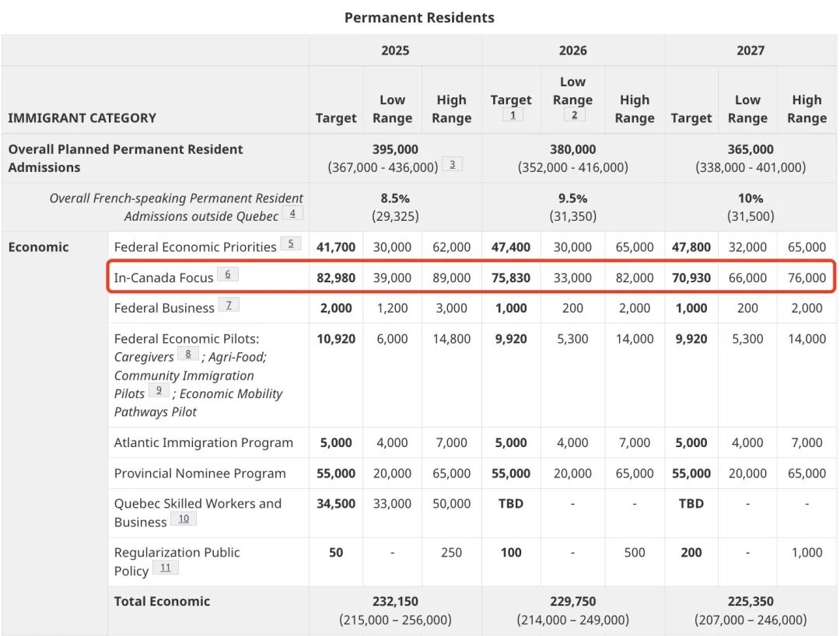Select the Provincial Nominee Program row label
Image resolution: width=840 pixels, height=636 pixels.
[x=200, y=474]
